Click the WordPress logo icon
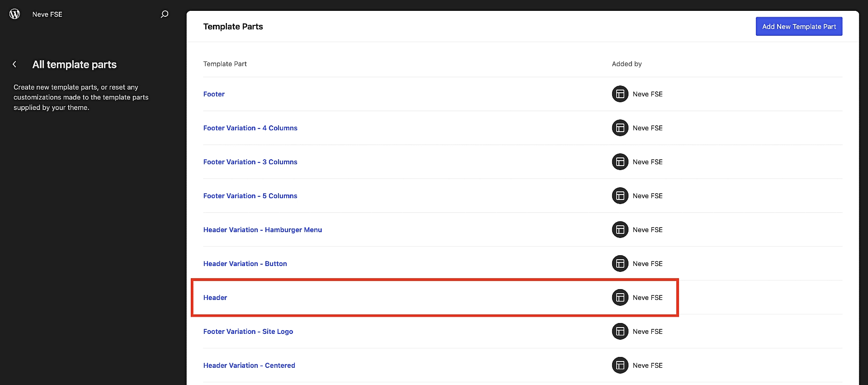 pos(15,14)
